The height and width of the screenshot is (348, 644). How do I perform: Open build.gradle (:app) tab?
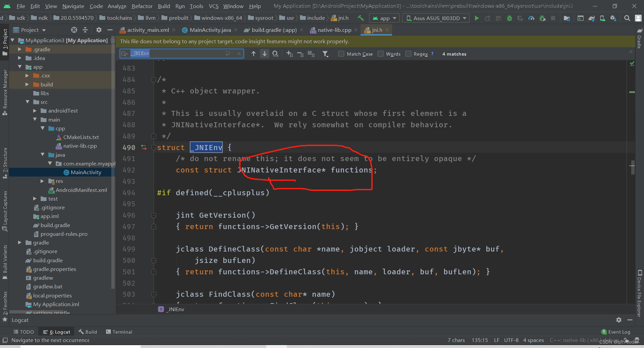pyautogui.click(x=274, y=30)
